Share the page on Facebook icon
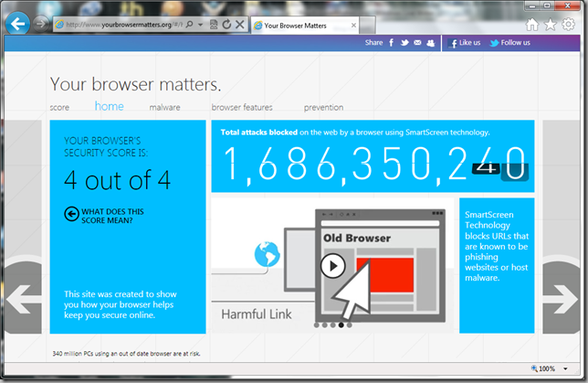The height and width of the screenshot is (383, 588). pos(391,42)
